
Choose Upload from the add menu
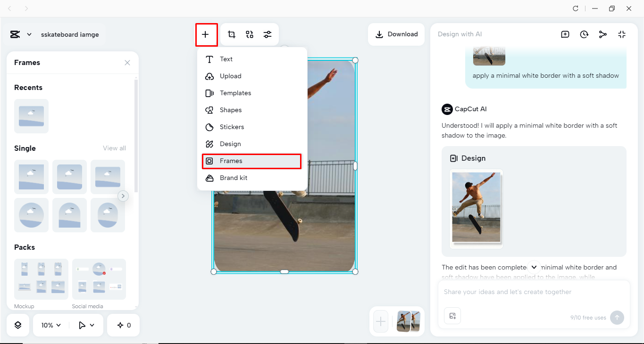coord(252,76)
